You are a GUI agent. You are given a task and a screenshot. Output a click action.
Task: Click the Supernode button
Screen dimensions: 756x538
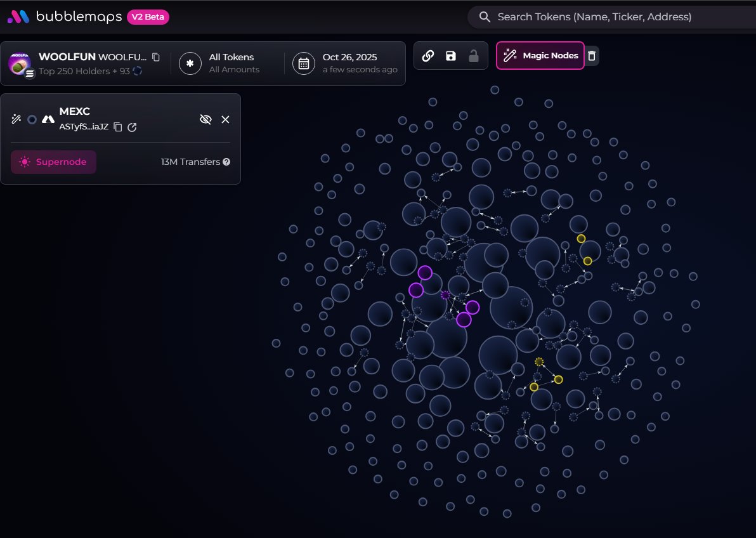[x=53, y=162]
